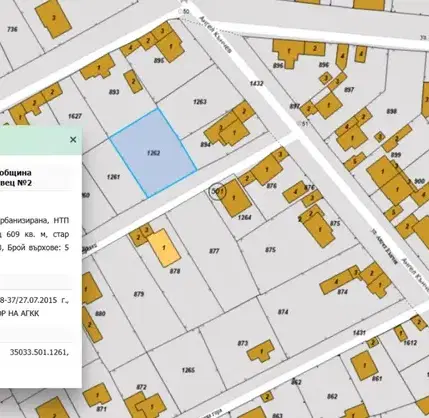The width and height of the screenshot is (429, 418).
Task: Select light-orange building on parcel 878
Action: tap(164, 248)
